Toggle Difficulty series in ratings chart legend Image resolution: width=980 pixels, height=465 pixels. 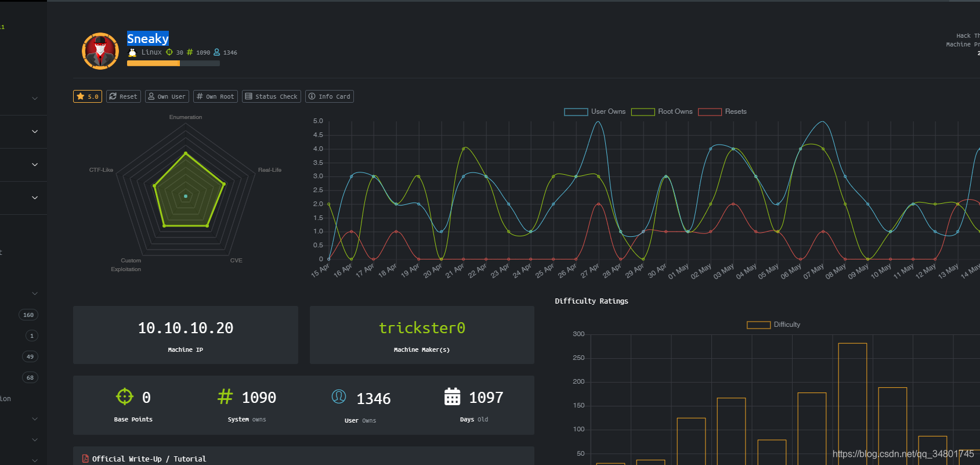(773, 325)
